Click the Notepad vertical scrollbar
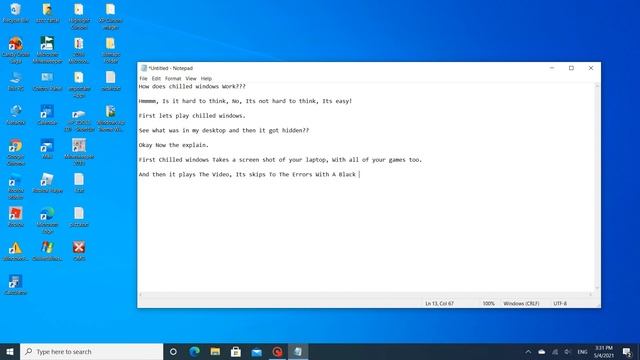The height and width of the screenshot is (360, 640). (x=597, y=187)
